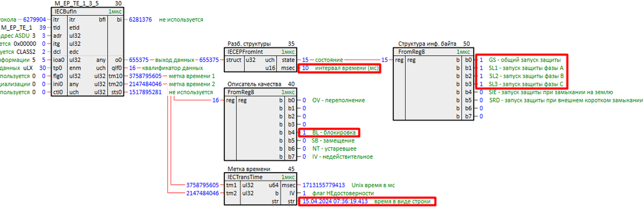Select FromReg8 header under Структура инф. байта
This screenshot has height=208, width=644.
[411, 52]
